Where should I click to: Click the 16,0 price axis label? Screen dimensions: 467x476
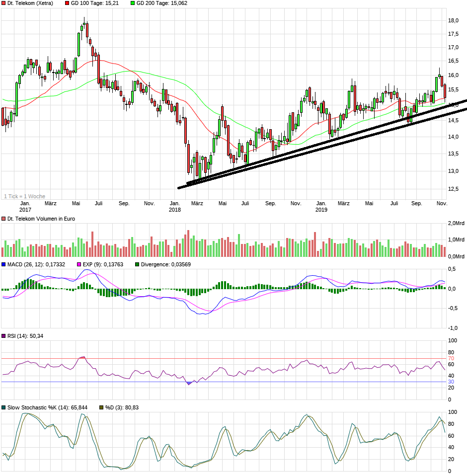point(453,76)
